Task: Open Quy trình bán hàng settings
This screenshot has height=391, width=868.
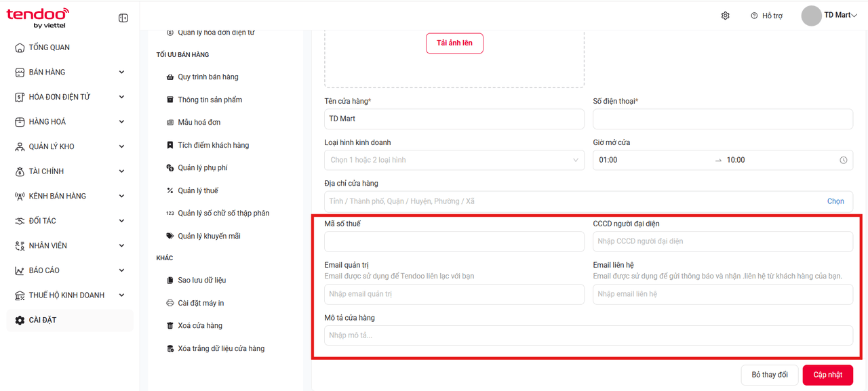Action: 208,77
